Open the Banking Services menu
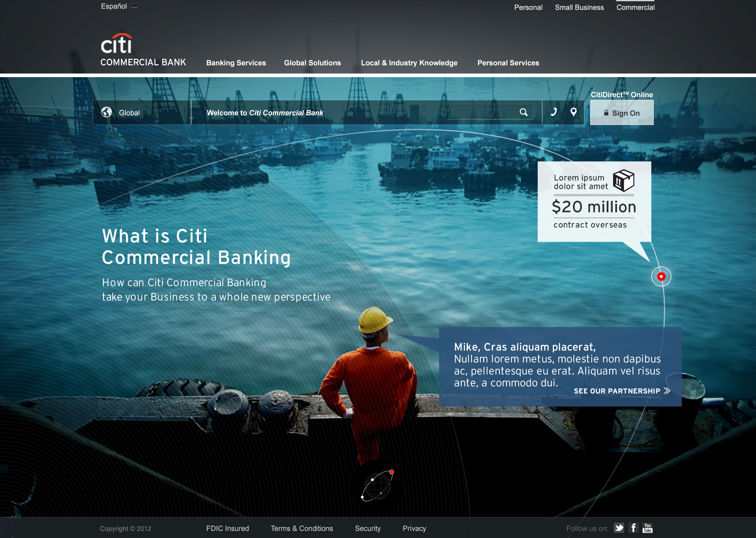 [236, 63]
